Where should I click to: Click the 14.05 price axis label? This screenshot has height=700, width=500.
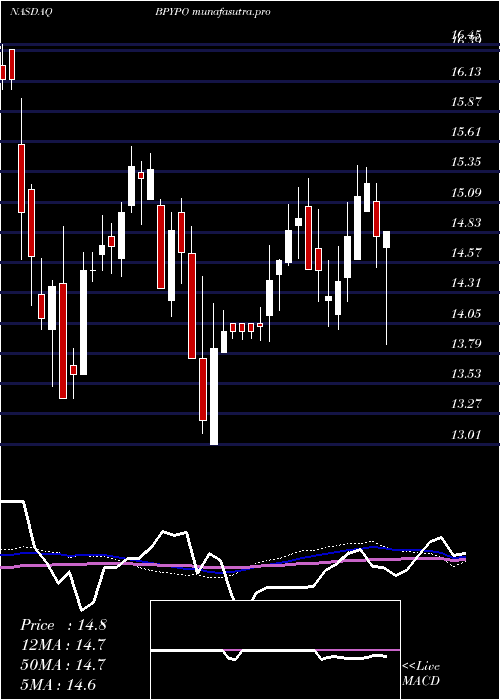coord(467,313)
